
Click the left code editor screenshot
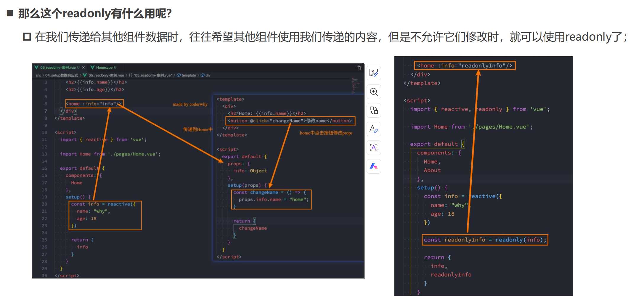coord(198,171)
